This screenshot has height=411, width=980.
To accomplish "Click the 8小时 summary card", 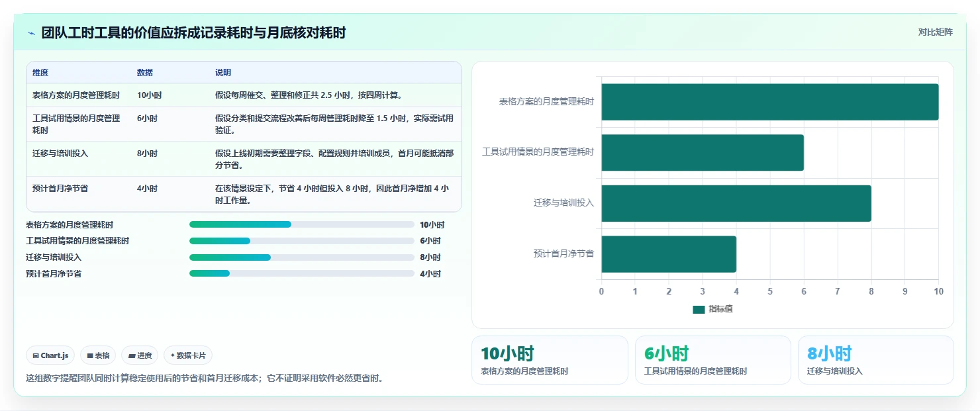I will pos(876,360).
